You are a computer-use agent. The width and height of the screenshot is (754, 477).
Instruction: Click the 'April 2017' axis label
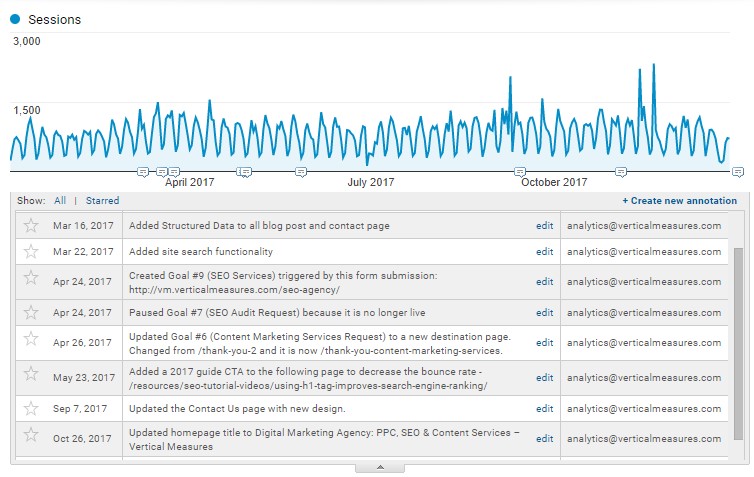(x=189, y=183)
